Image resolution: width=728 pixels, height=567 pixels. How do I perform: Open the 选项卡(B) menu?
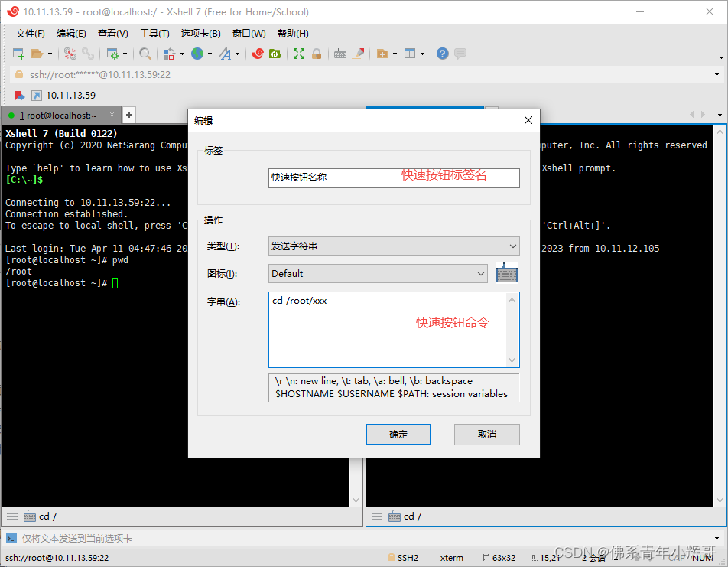200,34
